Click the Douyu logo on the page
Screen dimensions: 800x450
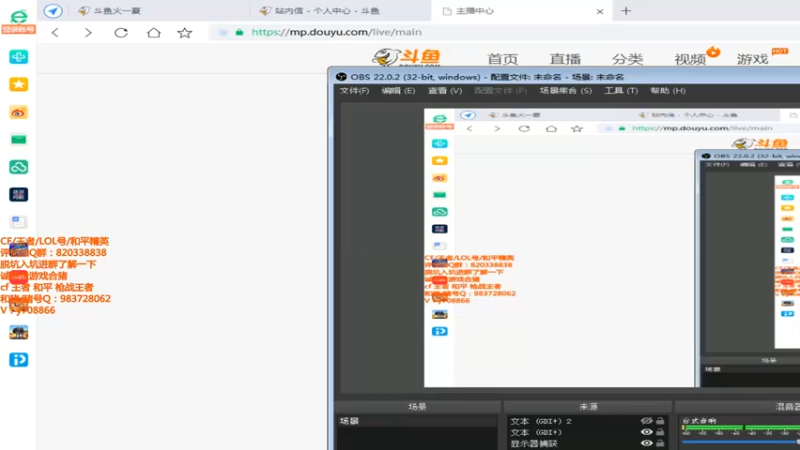(407, 57)
